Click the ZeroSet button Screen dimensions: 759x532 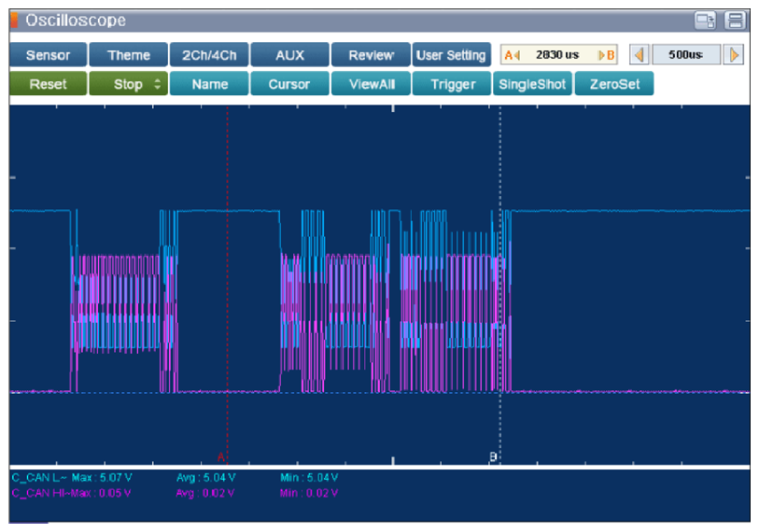pos(613,84)
